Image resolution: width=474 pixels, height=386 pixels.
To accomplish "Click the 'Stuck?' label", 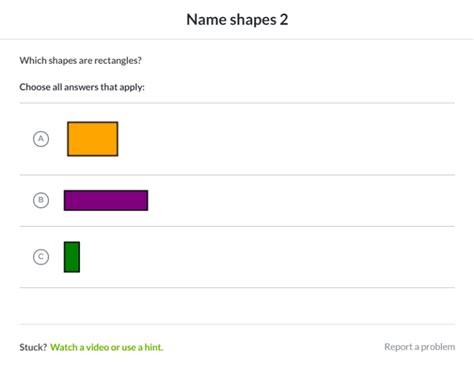I will (33, 347).
